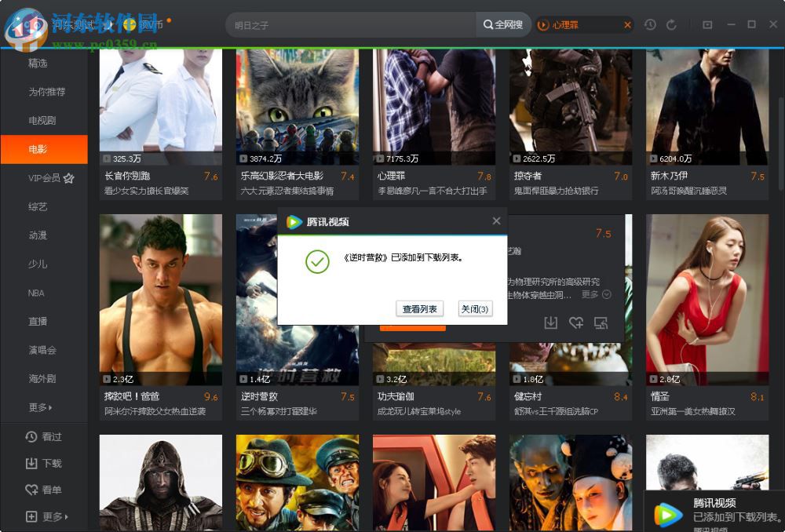Click the download arrow icon on 心理罪 card
785x532 pixels.
tap(551, 322)
